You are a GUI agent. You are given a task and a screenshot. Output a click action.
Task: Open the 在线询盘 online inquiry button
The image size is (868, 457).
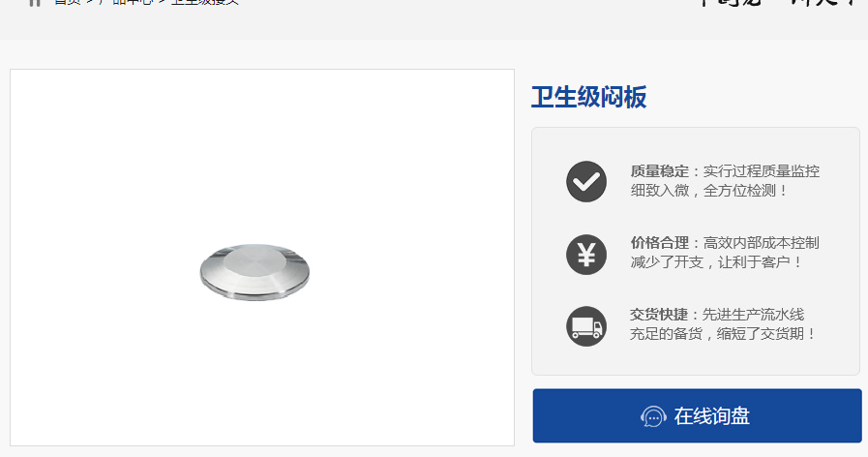coord(697,415)
